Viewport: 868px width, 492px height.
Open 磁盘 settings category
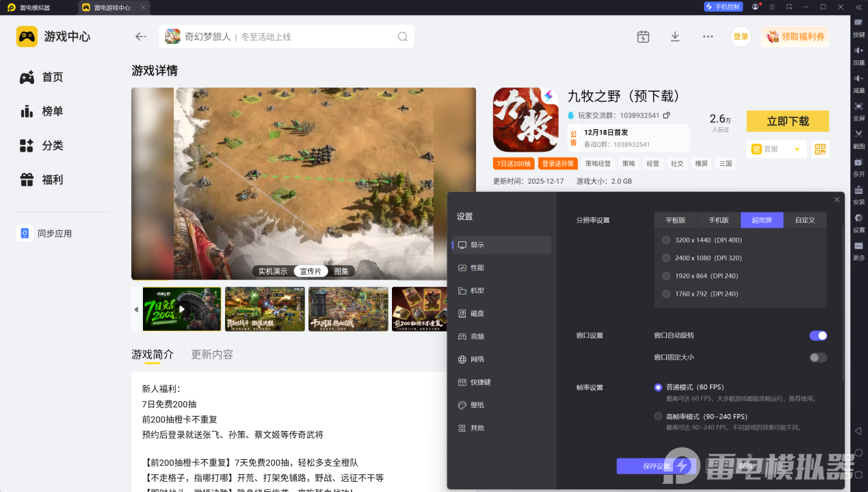tap(501, 314)
